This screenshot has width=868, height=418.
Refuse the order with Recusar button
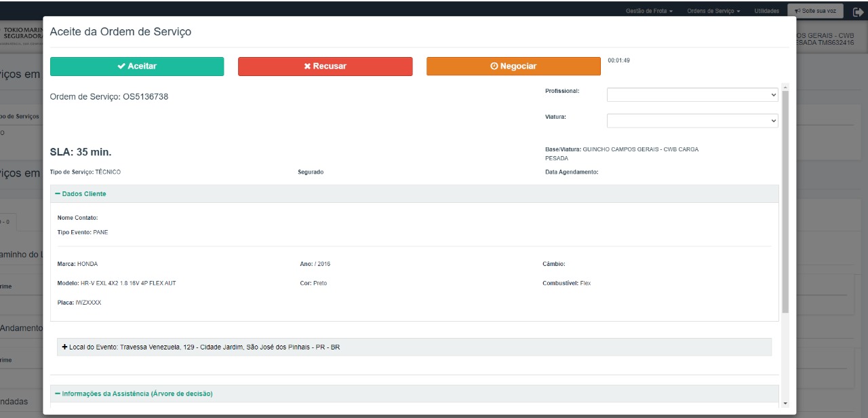point(325,66)
